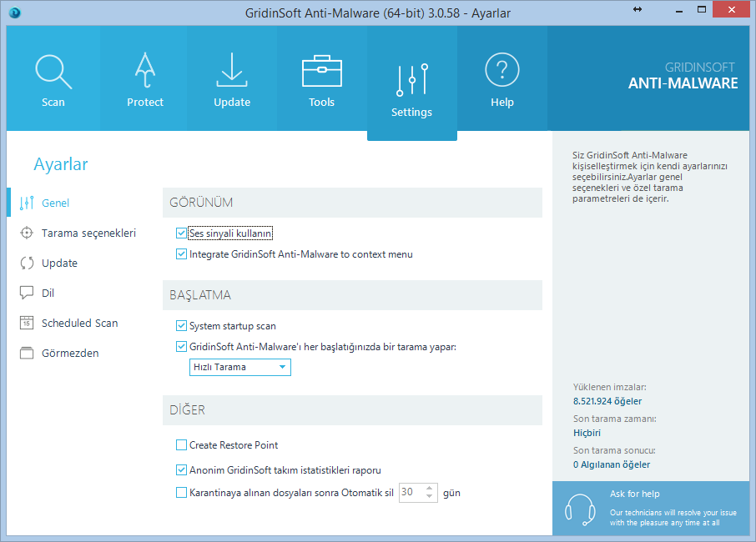The image size is (756, 542).
Task: Click the GRIDINSOFT ANTI-MALWARE brand text
Action: (683, 76)
